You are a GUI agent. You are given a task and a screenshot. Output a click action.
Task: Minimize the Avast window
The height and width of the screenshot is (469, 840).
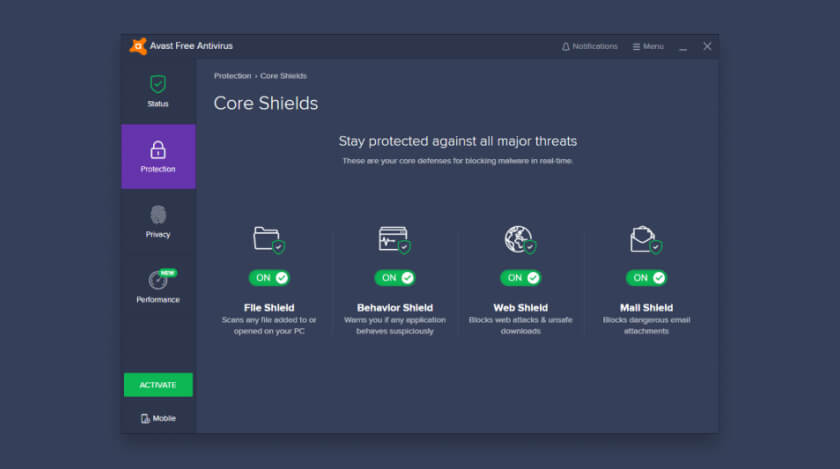click(683, 47)
